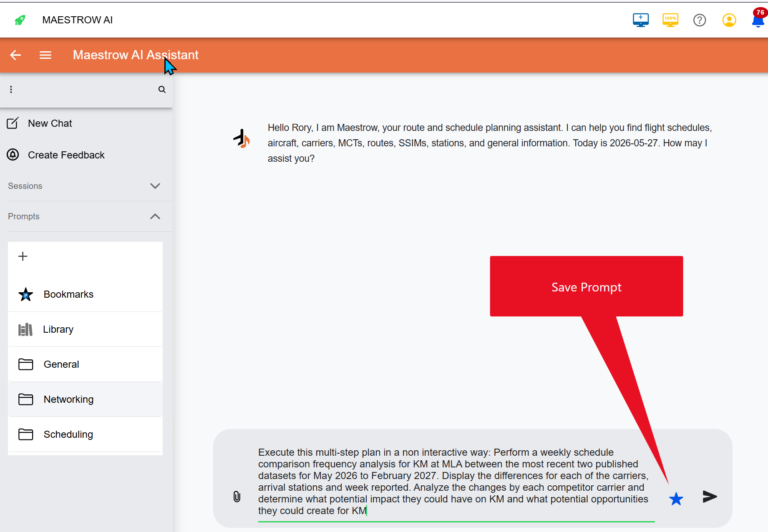Screen dimensions: 768x532
Task: Click the yellow 100% monitor icon
Action: 670,20
